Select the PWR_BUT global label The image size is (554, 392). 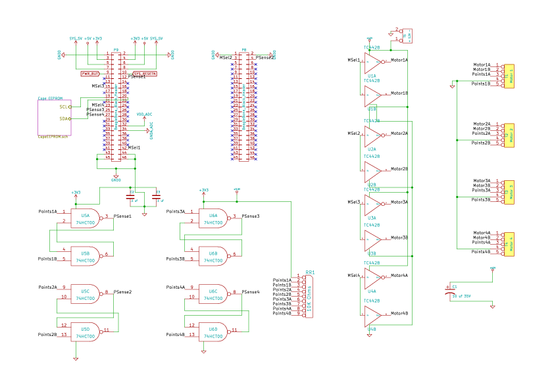click(x=90, y=74)
